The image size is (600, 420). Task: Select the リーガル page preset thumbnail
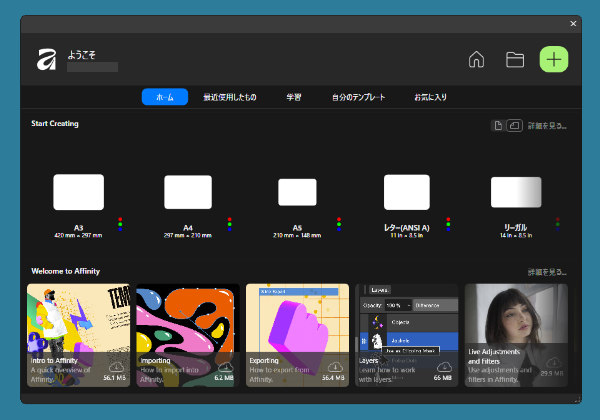516,192
